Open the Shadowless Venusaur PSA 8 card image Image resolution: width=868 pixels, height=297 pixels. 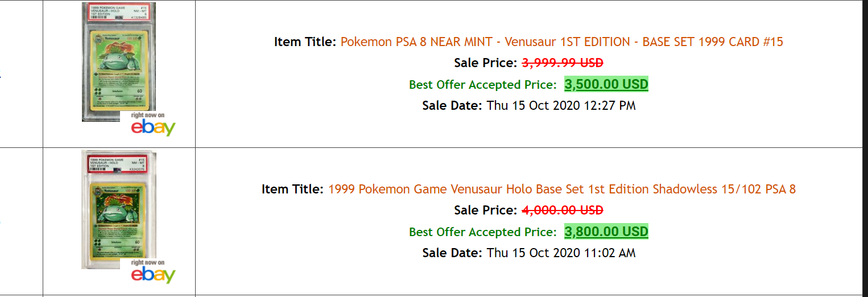tap(119, 209)
